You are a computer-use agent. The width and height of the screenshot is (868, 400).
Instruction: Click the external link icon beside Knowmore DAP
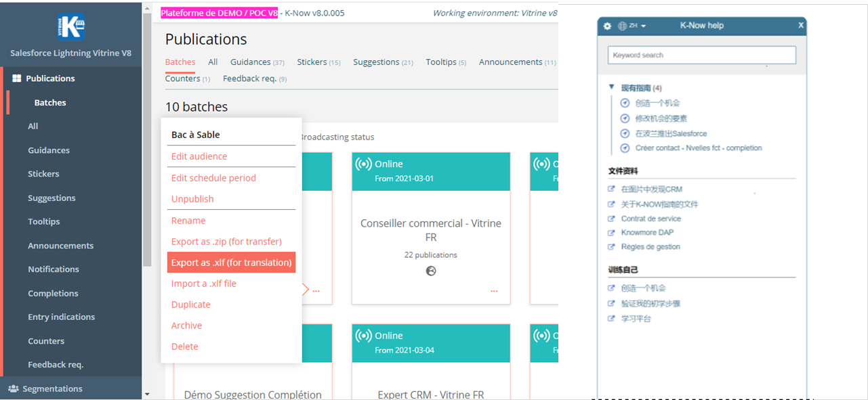(611, 232)
